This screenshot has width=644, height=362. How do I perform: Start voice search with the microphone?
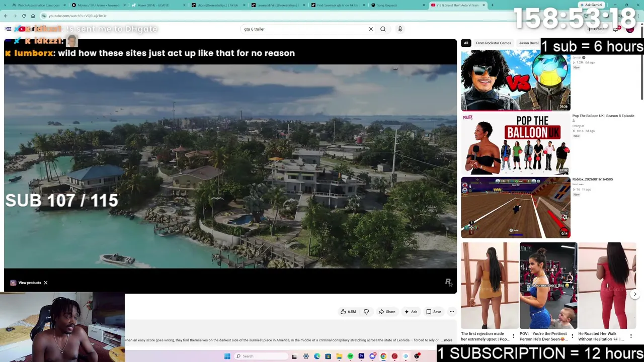[x=400, y=29]
